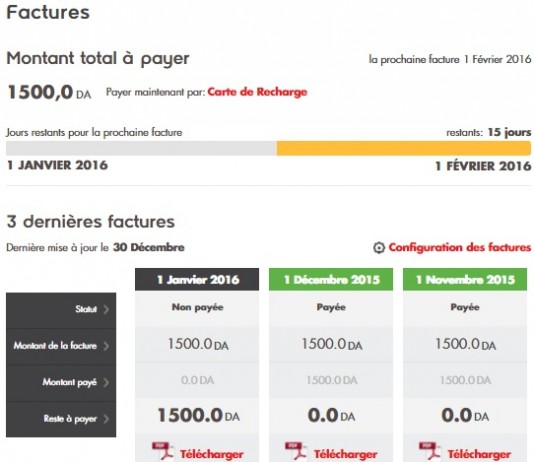Image resolution: width=534 pixels, height=462 pixels.
Task: Click the 1500.0 DA remaining amount for January
Action: pyautogui.click(x=198, y=415)
